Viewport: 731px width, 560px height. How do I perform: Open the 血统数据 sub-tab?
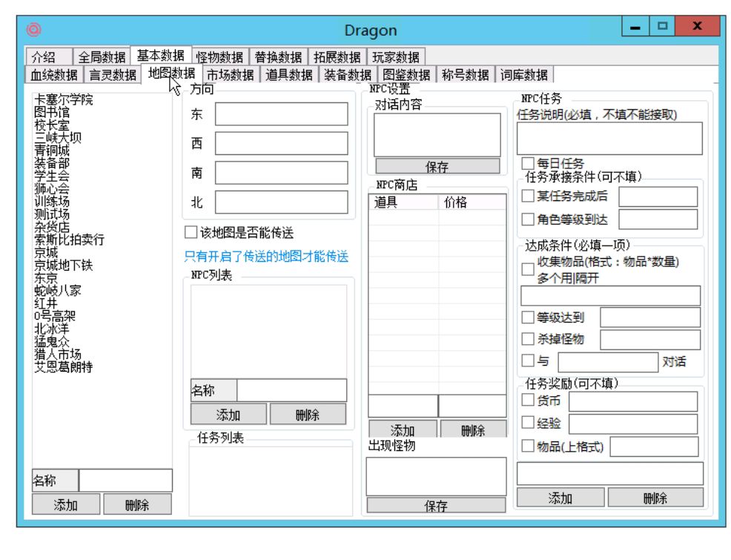tap(54, 75)
